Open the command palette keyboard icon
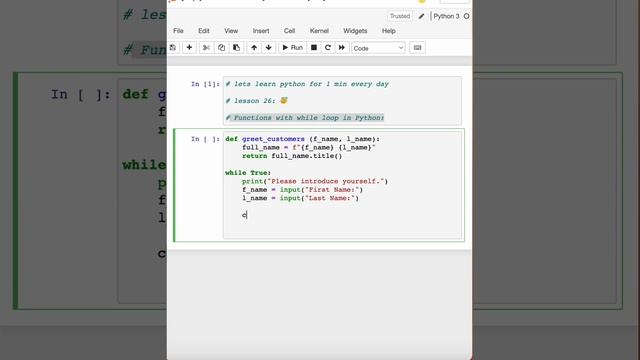Image resolution: width=640 pixels, height=360 pixels. coord(417,48)
